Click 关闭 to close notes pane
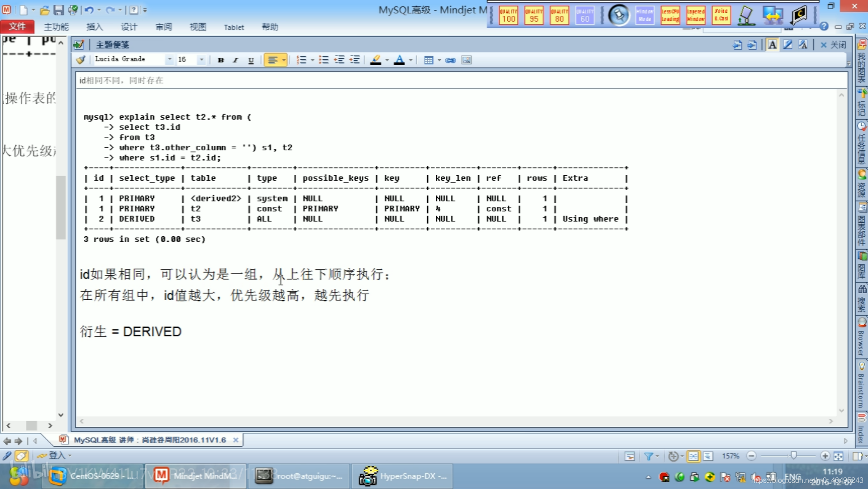Screen dimensions: 868x489 (x=833, y=44)
